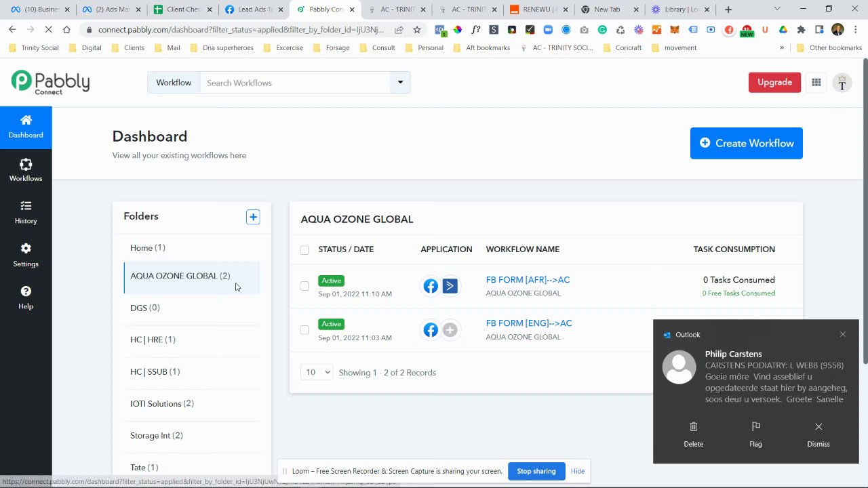The width and height of the screenshot is (868, 488).
Task: Open a new browser tab
Action: [x=728, y=9]
